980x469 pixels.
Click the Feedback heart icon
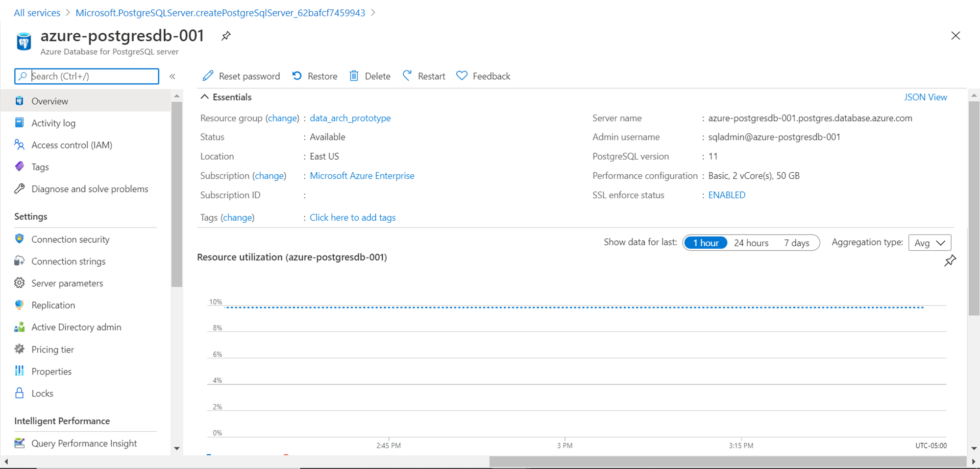click(462, 76)
